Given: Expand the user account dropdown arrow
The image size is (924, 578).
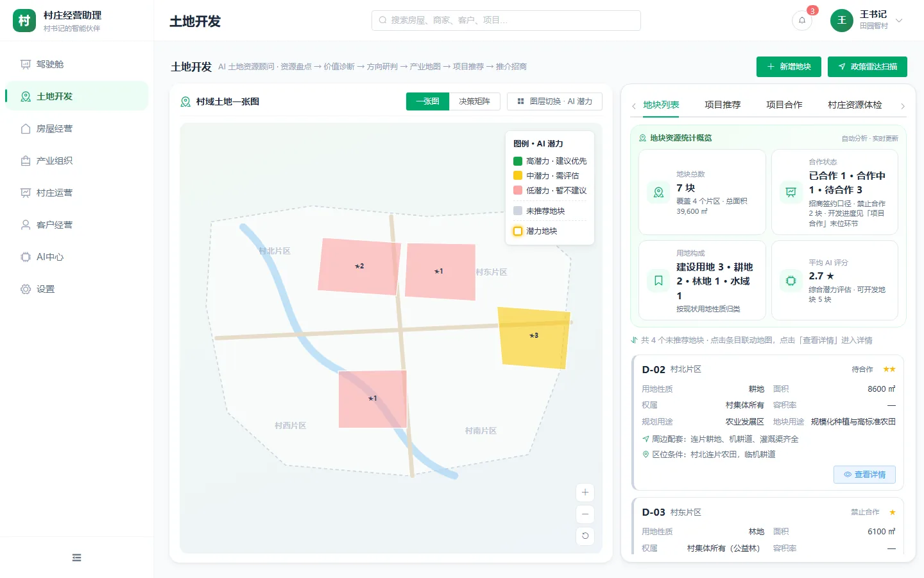Looking at the screenshot, I should (x=899, y=21).
